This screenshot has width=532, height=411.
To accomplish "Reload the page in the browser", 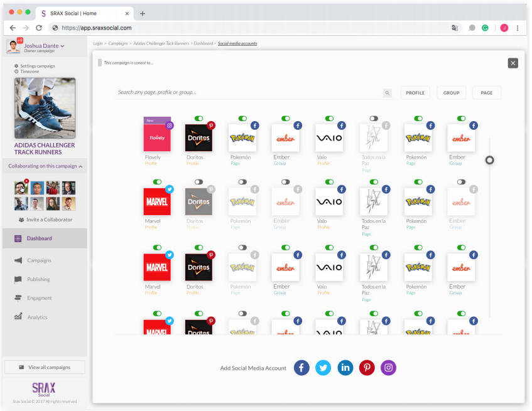I will coord(39,28).
